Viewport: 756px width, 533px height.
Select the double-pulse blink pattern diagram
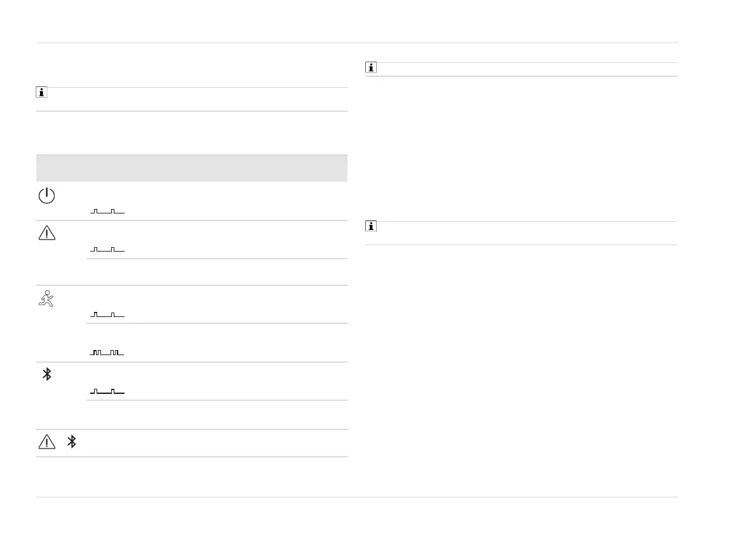pyautogui.click(x=107, y=352)
